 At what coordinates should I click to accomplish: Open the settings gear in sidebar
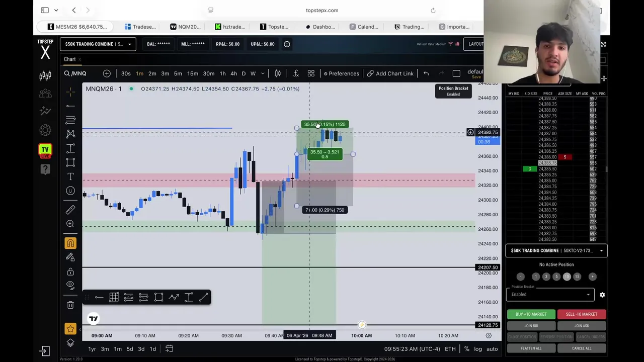[x=45, y=130]
